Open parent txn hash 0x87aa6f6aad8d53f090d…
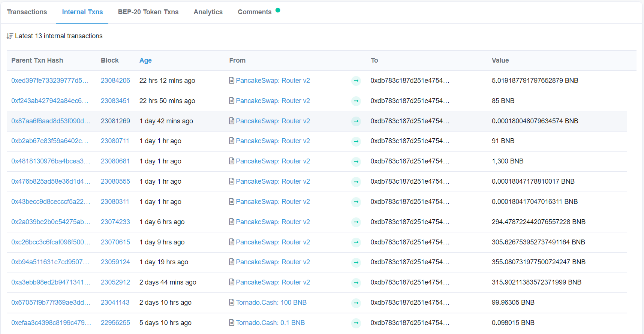The image size is (644, 334). (x=51, y=121)
